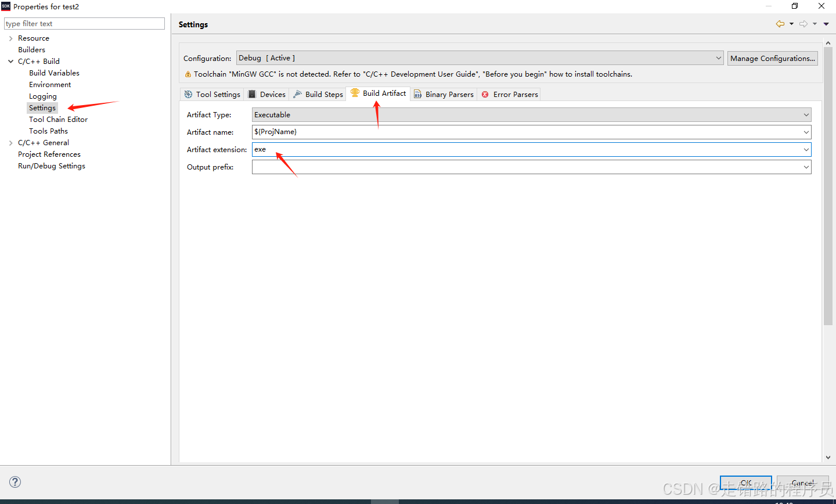Select Build Variables in the tree
This screenshot has width=836, height=504.
tap(55, 73)
